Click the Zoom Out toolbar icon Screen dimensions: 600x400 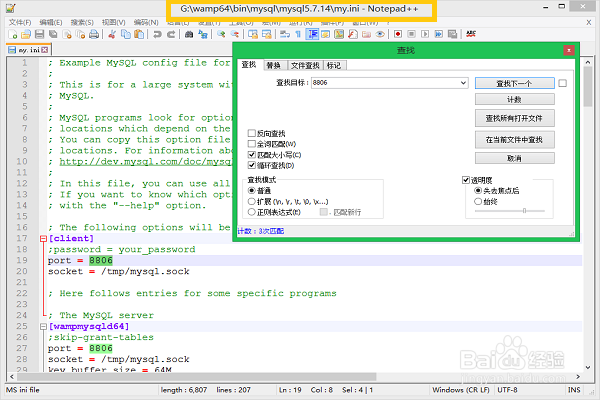click(x=235, y=34)
